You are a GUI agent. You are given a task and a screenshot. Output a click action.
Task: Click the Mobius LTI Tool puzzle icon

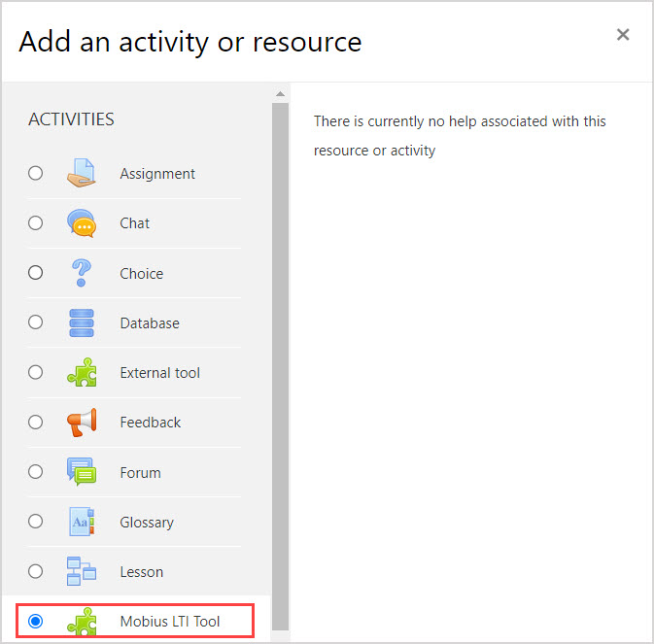(82, 621)
